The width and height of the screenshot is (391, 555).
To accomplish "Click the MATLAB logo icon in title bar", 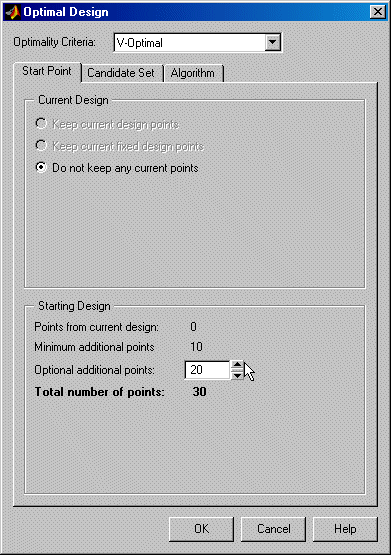I will 13,12.
